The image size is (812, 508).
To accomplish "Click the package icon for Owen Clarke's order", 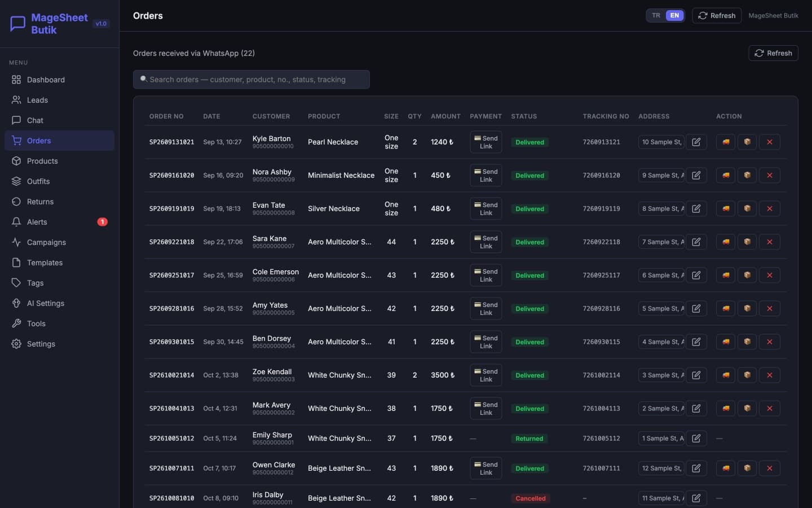I will tap(747, 468).
